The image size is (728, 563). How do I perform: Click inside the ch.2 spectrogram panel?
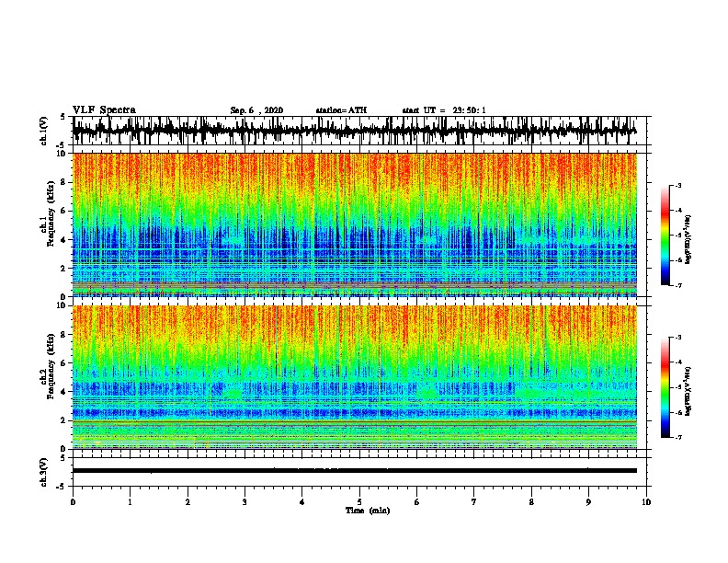point(355,377)
